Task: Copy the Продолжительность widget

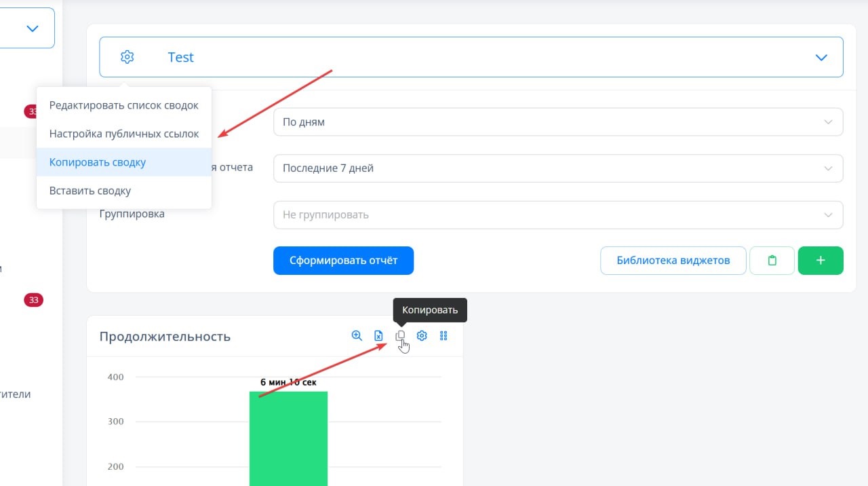Action: pos(400,335)
